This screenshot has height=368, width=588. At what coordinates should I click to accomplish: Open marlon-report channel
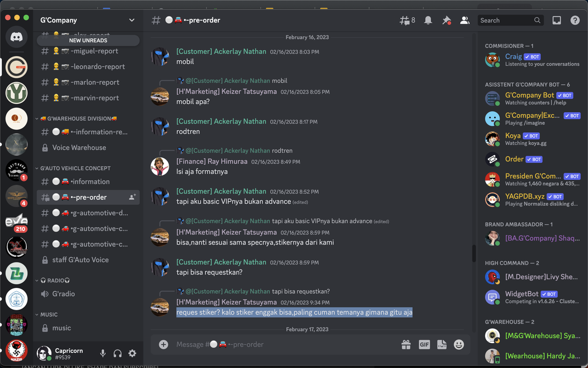pyautogui.click(x=88, y=82)
